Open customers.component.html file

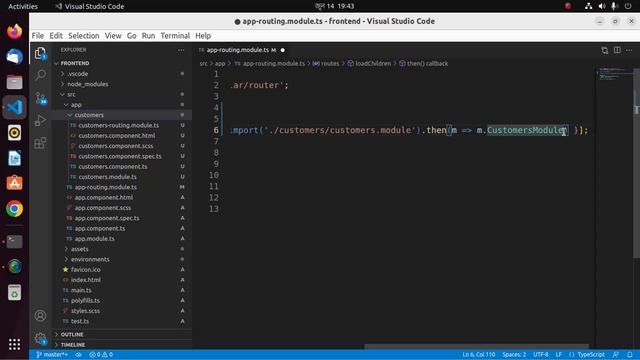[116, 136]
